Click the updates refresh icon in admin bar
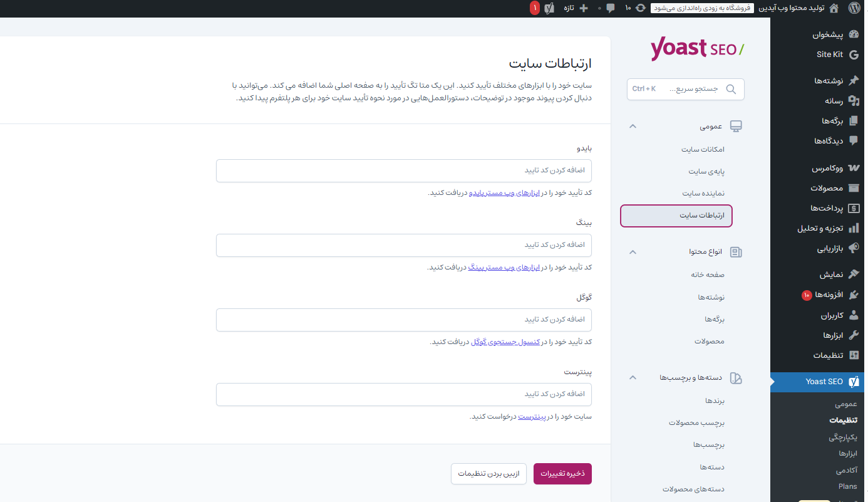Image resolution: width=868 pixels, height=502 pixels. click(x=640, y=8)
